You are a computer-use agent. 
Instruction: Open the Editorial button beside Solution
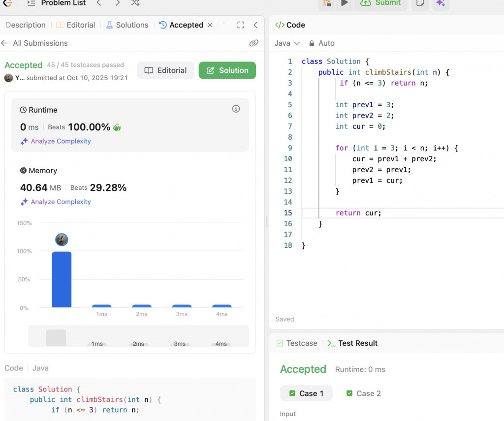[x=165, y=70]
